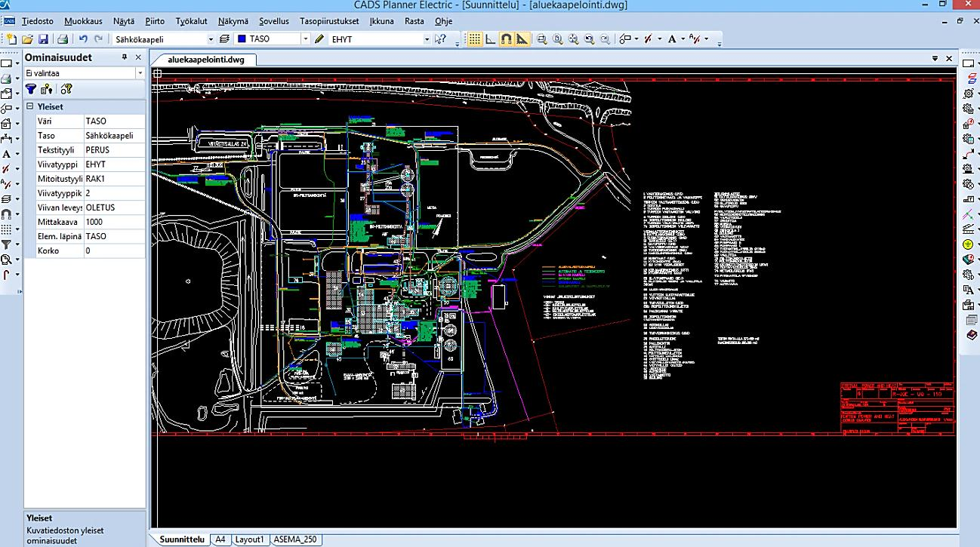
Task: Open the layer manager icon beside Sähkökaapeli
Action: pyautogui.click(x=224, y=38)
